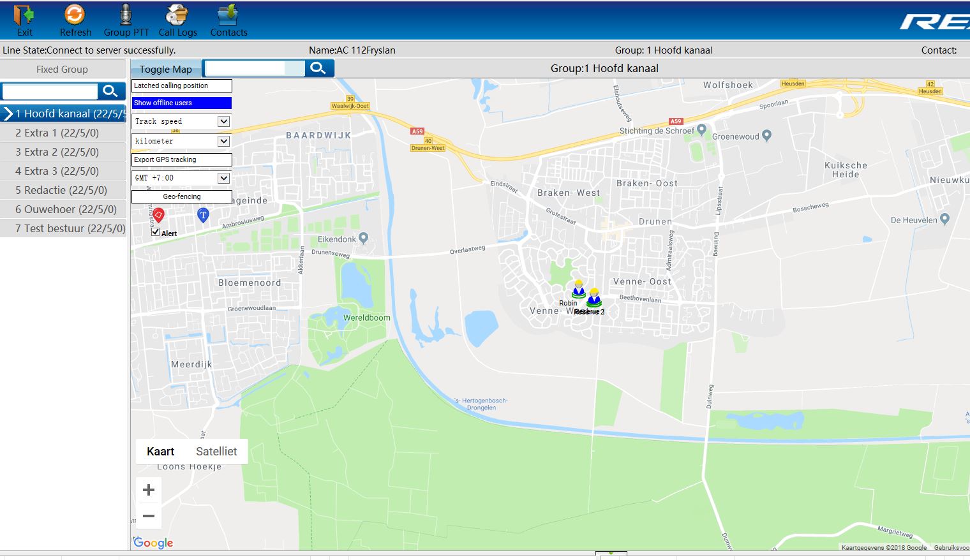Click the map search magnifier button
The image size is (970, 560).
[318, 68]
